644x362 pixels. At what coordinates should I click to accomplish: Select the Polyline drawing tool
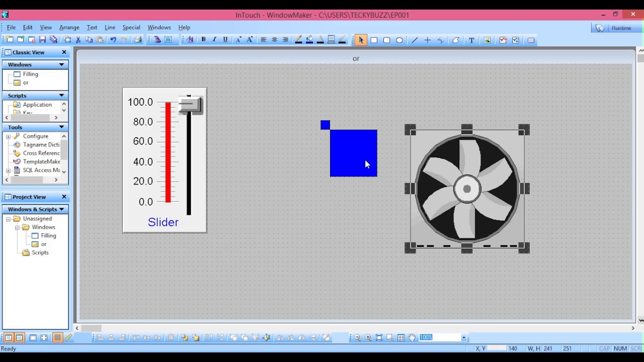[x=441, y=40]
